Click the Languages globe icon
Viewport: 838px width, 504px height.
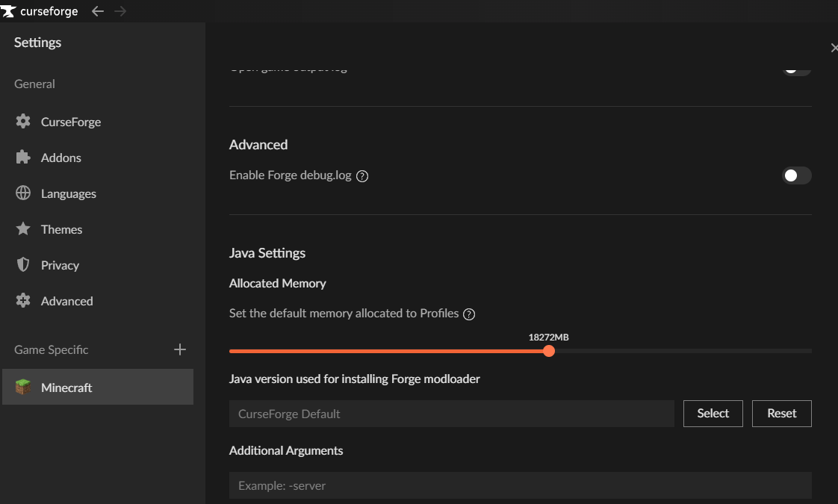pos(23,193)
